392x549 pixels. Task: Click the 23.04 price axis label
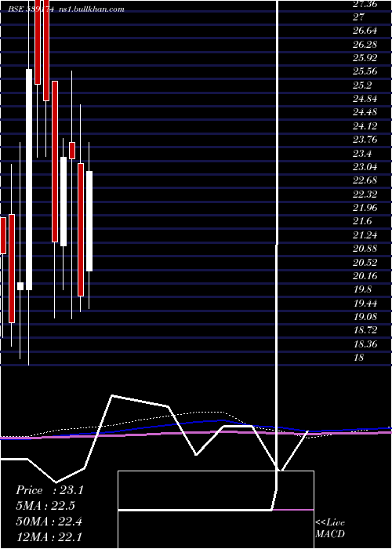(365, 167)
